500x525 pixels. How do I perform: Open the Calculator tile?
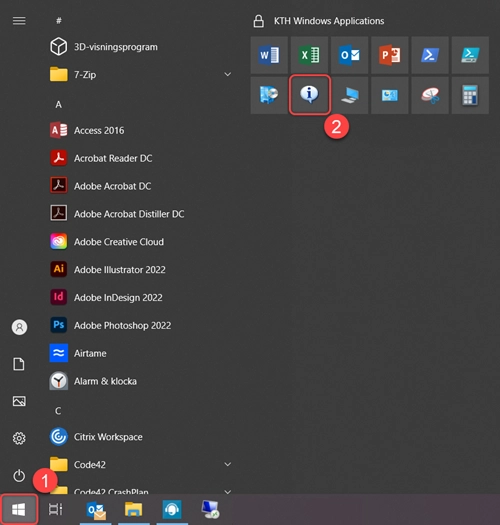click(x=470, y=95)
